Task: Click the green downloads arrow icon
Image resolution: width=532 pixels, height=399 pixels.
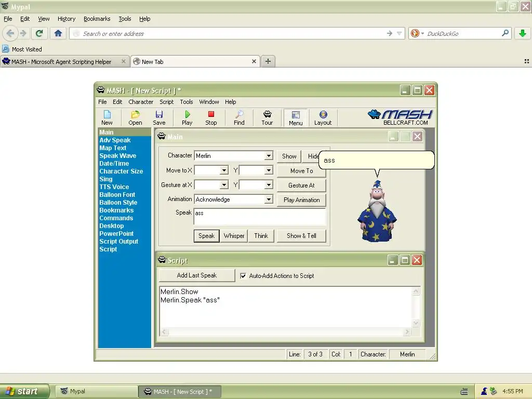Action: tap(523, 33)
